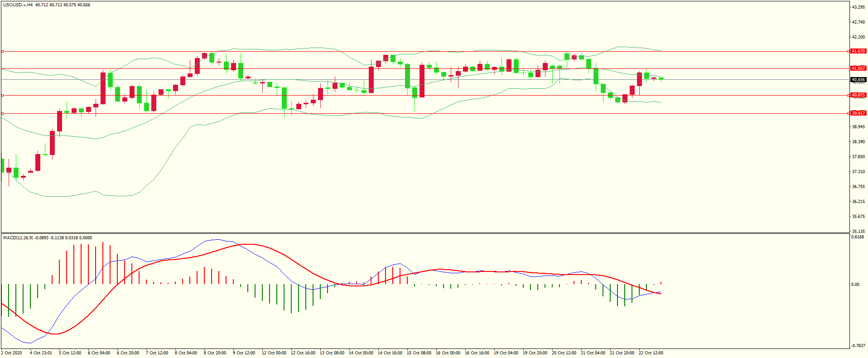The image size is (868, 358).
Task: Click the 42.740 value on price axis
Action: click(858, 22)
